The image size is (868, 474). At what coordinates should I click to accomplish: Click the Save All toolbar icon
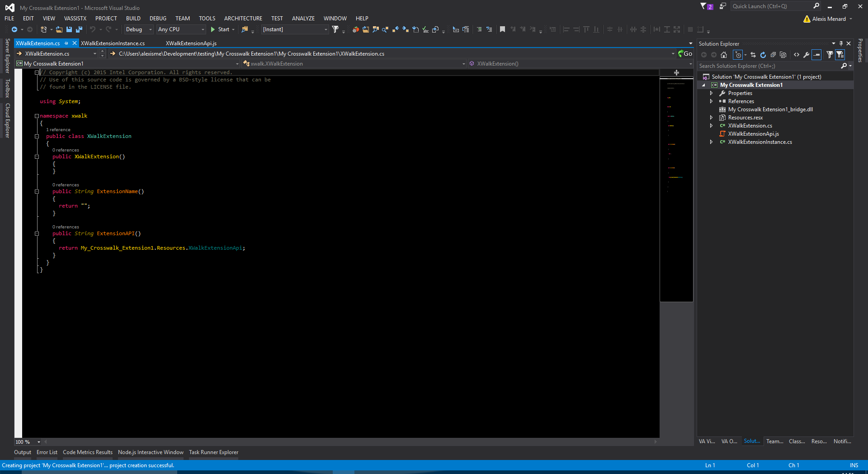coord(79,29)
